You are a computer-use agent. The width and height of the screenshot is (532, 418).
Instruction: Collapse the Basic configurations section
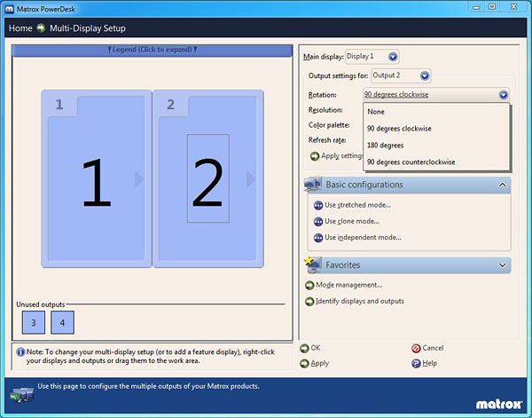point(502,185)
